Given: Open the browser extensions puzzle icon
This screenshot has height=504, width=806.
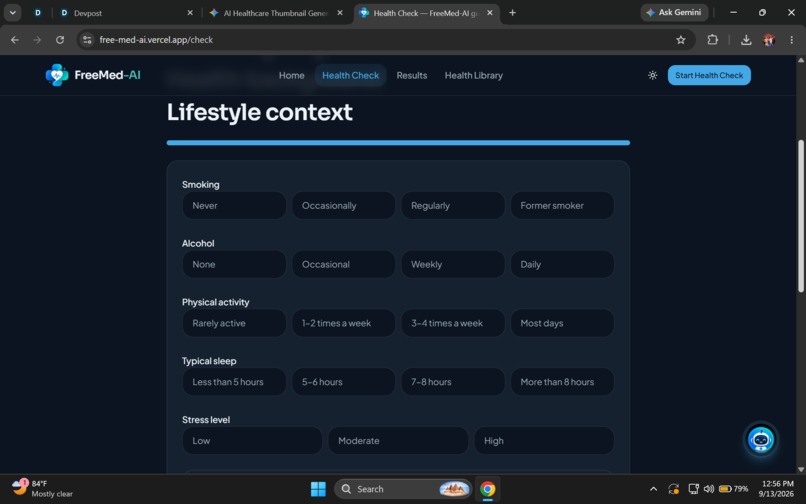Looking at the screenshot, I should pyautogui.click(x=712, y=40).
